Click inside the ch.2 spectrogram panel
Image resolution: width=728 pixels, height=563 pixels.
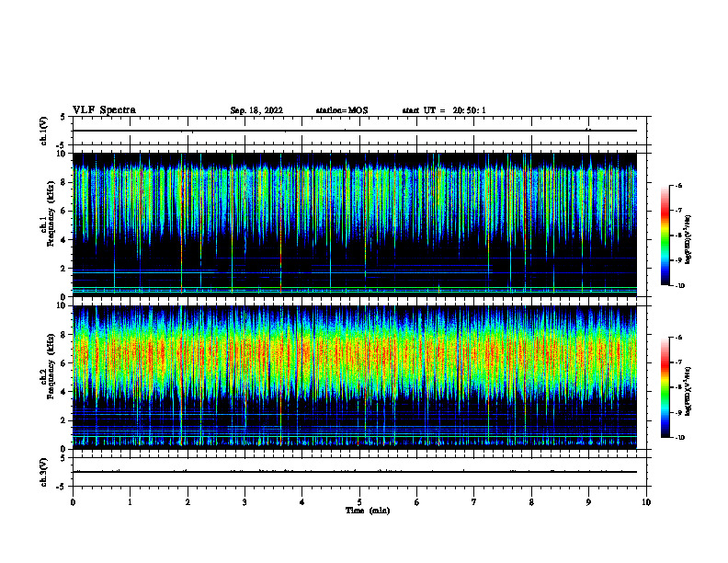click(354, 377)
